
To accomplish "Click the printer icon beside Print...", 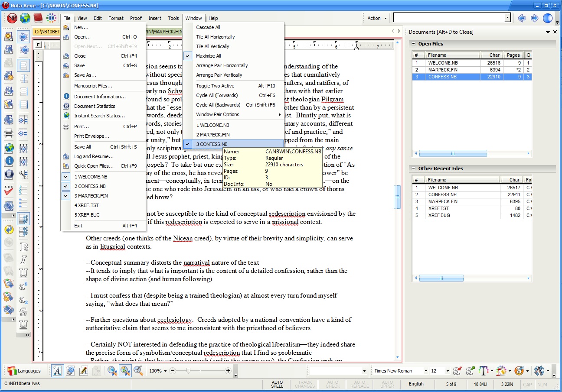I will (x=66, y=126).
